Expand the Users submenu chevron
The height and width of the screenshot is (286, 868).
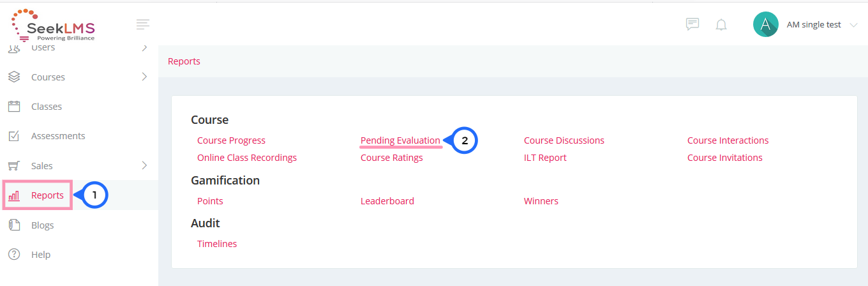tap(144, 48)
